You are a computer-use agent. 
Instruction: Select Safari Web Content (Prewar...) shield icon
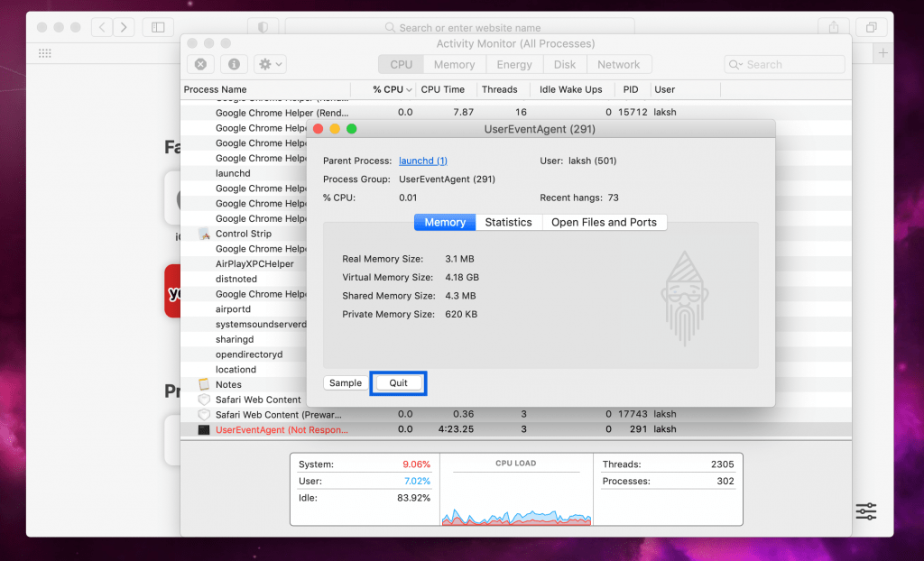pyautogui.click(x=204, y=415)
